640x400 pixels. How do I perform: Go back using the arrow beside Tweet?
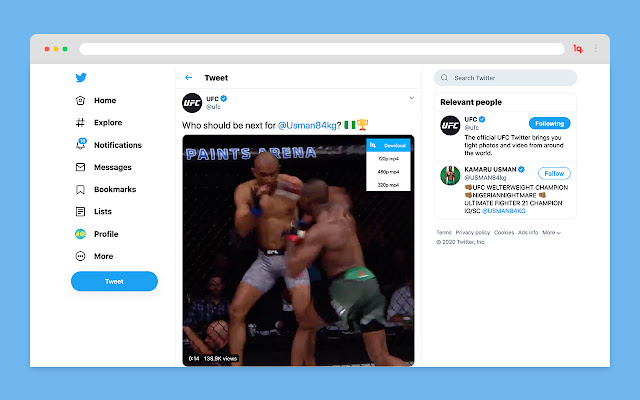click(x=189, y=78)
